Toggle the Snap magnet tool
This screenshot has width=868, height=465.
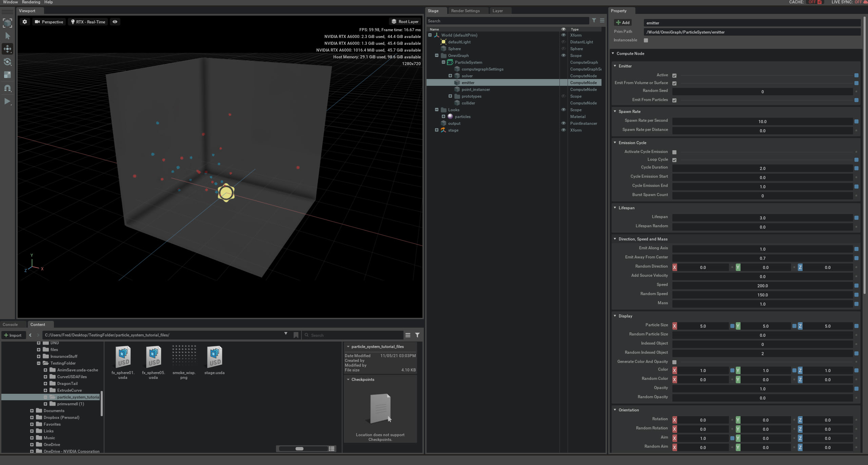click(x=7, y=88)
